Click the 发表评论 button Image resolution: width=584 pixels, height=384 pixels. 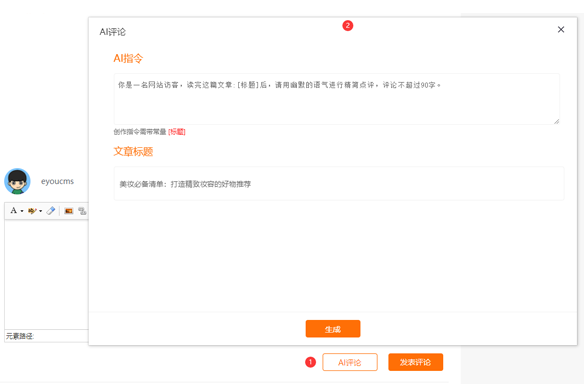(416, 362)
